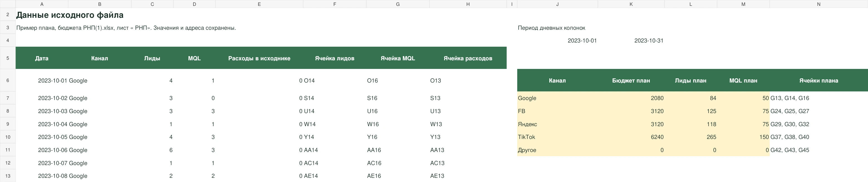Image resolution: width=868 pixels, height=182 pixels.
Task: Select TikTok budget plan value 6240
Action: (631, 137)
